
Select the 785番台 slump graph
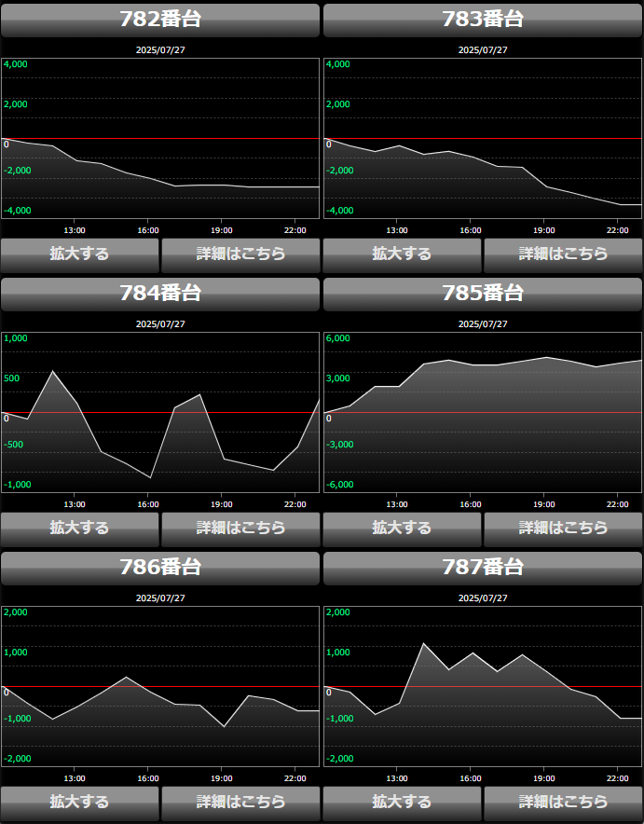[x=483, y=412]
